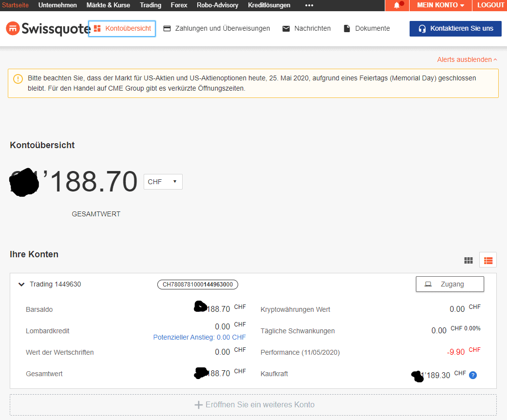Click Kontaktieren Sie uns button
Viewport: 507px width, 420px height.
point(455,29)
